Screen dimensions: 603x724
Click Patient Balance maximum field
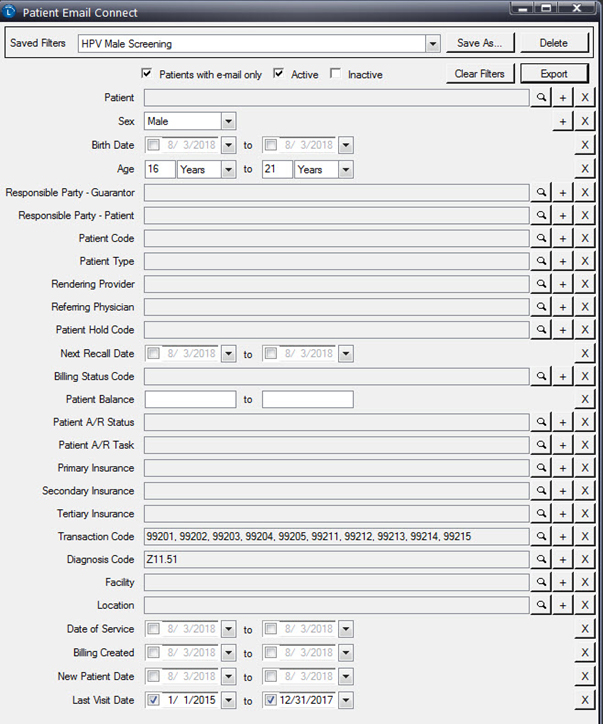pyautogui.click(x=308, y=399)
